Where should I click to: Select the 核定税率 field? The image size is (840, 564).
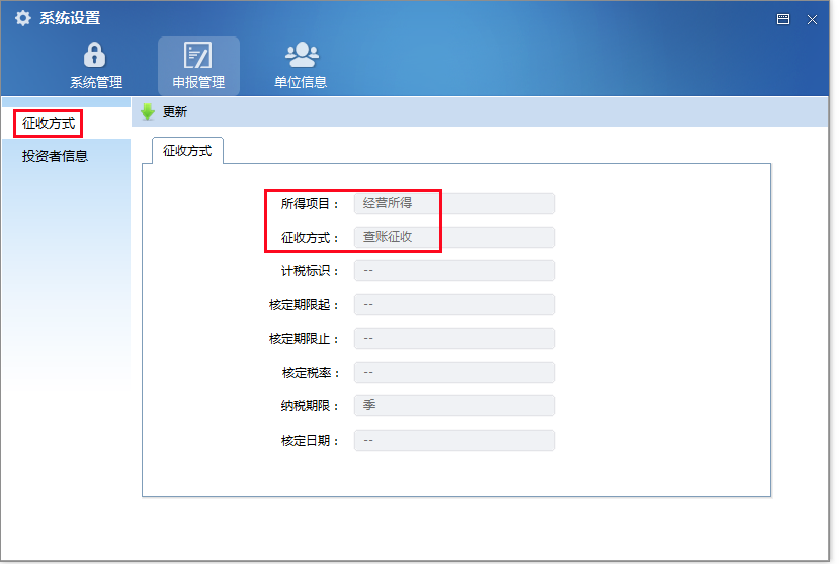453,373
